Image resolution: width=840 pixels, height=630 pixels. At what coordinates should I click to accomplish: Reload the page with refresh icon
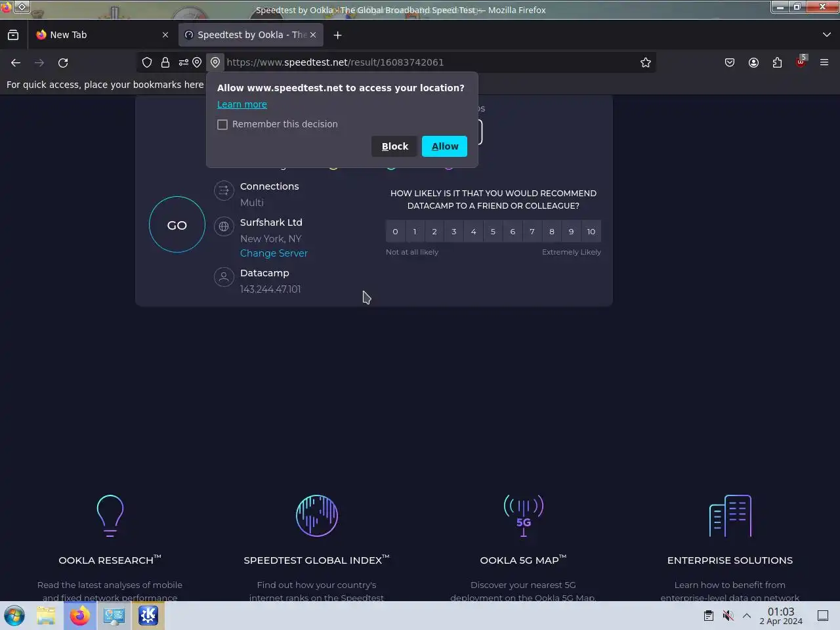63,62
